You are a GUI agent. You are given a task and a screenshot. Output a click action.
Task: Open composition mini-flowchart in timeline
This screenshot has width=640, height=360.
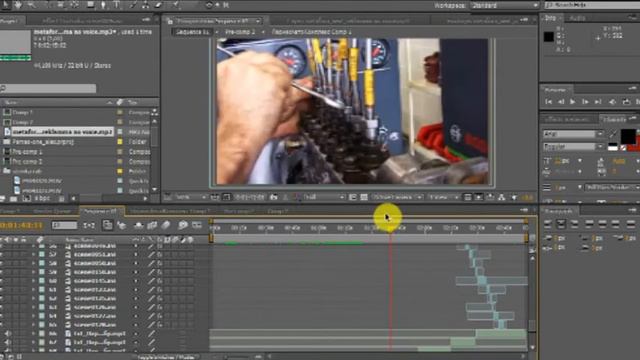[x=89, y=225]
